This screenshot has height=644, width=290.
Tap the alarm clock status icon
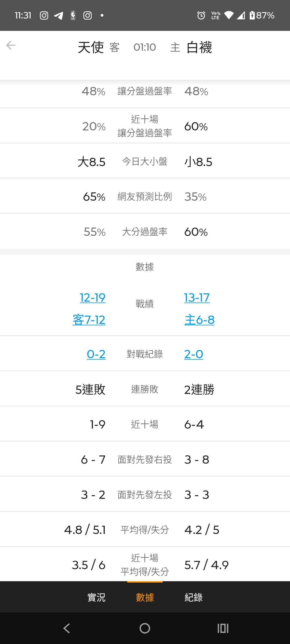click(201, 16)
